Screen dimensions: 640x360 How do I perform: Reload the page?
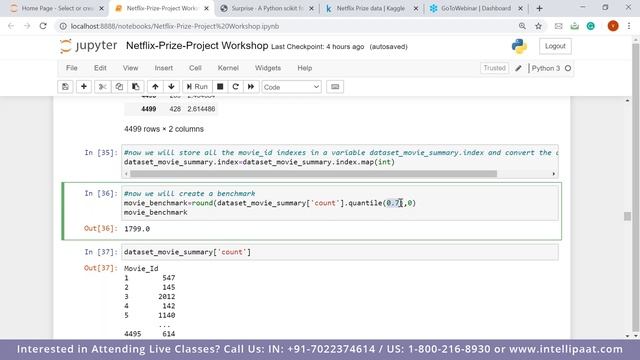click(x=43, y=26)
